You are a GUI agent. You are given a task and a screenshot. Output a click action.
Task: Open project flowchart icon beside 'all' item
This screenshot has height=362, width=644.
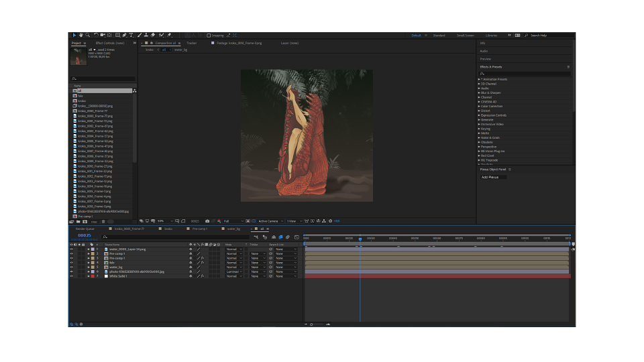(134, 90)
